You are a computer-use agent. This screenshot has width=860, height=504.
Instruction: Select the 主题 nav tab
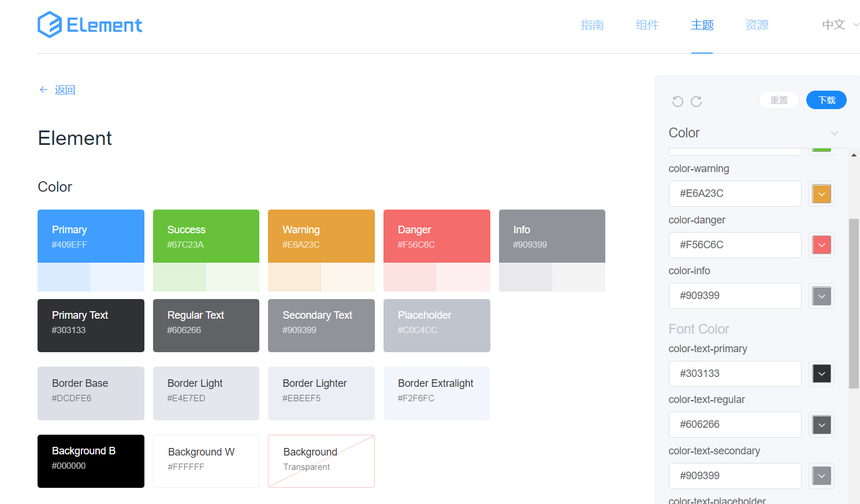(x=702, y=25)
